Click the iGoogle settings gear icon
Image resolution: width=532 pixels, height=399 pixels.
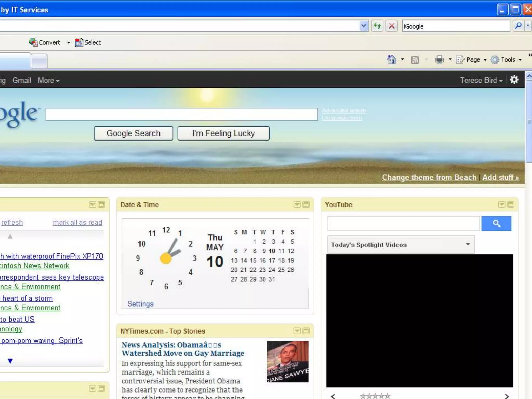click(x=514, y=80)
